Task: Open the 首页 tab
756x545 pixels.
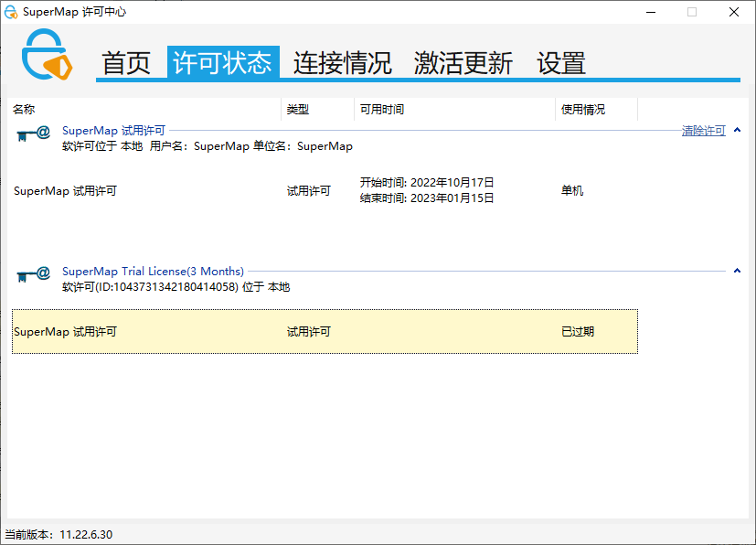Action: pyautogui.click(x=126, y=63)
